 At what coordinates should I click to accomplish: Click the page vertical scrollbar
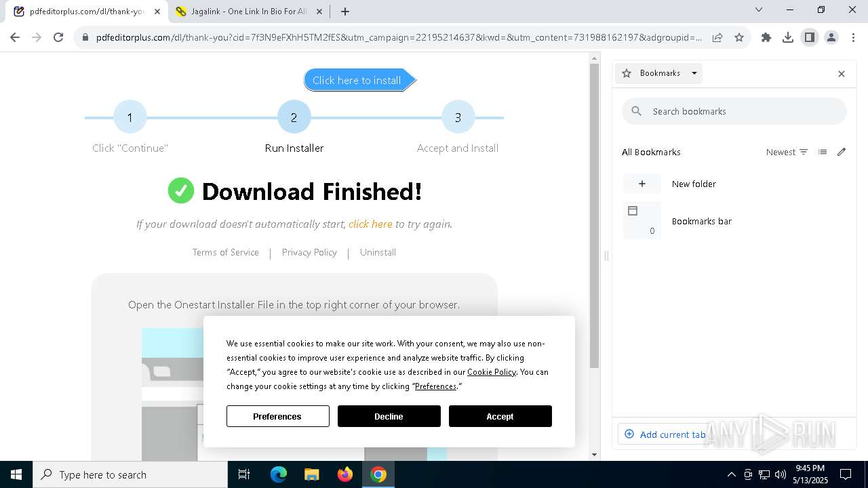tap(595, 216)
